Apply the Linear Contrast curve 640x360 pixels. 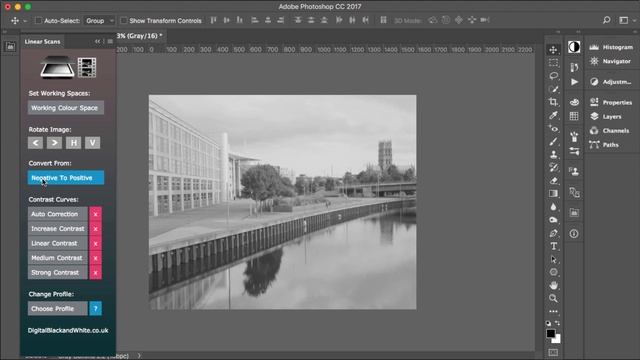58,243
